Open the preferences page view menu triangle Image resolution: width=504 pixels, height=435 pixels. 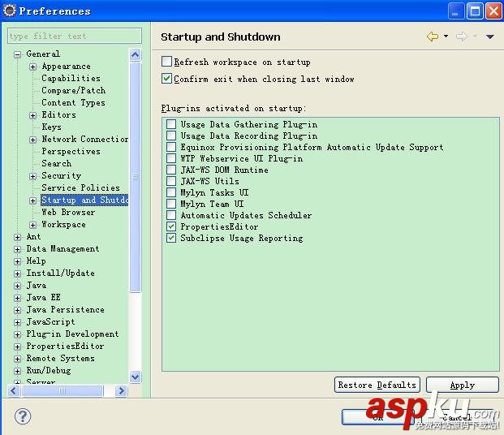tap(489, 37)
